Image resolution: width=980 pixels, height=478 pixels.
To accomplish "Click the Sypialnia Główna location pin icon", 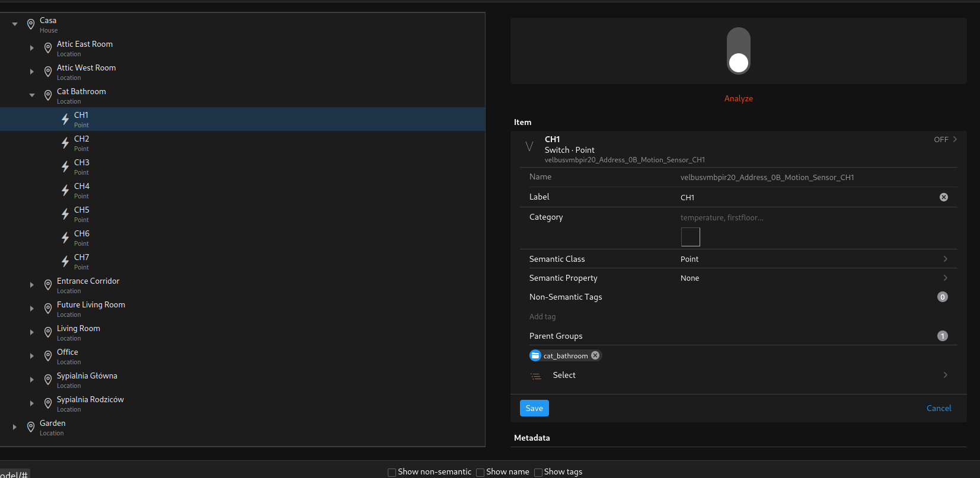I will point(48,380).
